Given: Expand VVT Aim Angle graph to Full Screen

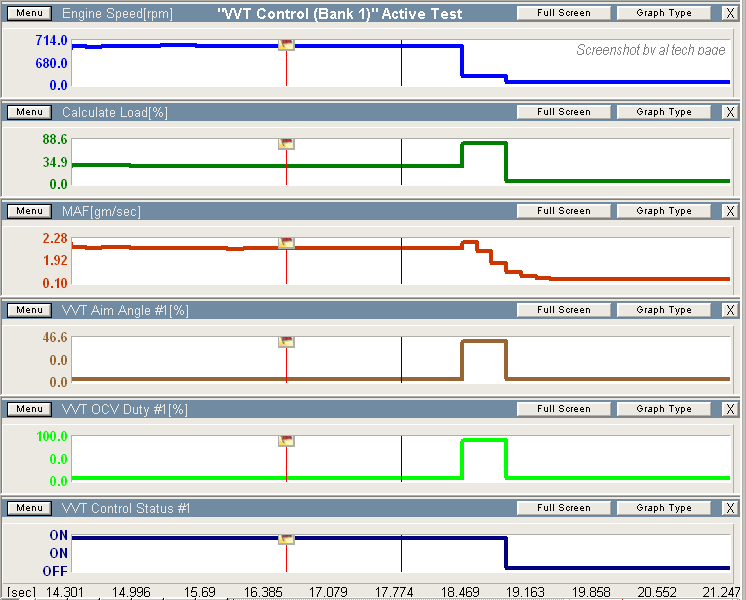Looking at the screenshot, I should (564, 310).
